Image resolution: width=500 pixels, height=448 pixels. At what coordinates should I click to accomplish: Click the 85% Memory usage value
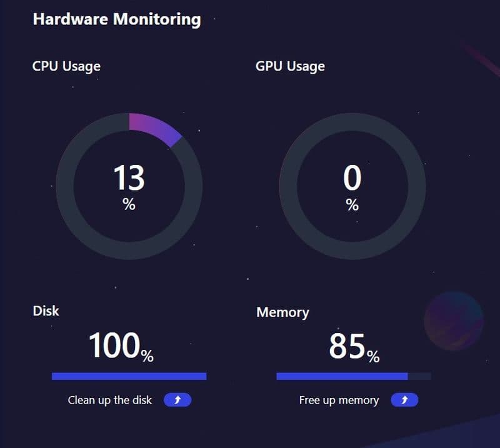[x=353, y=345]
